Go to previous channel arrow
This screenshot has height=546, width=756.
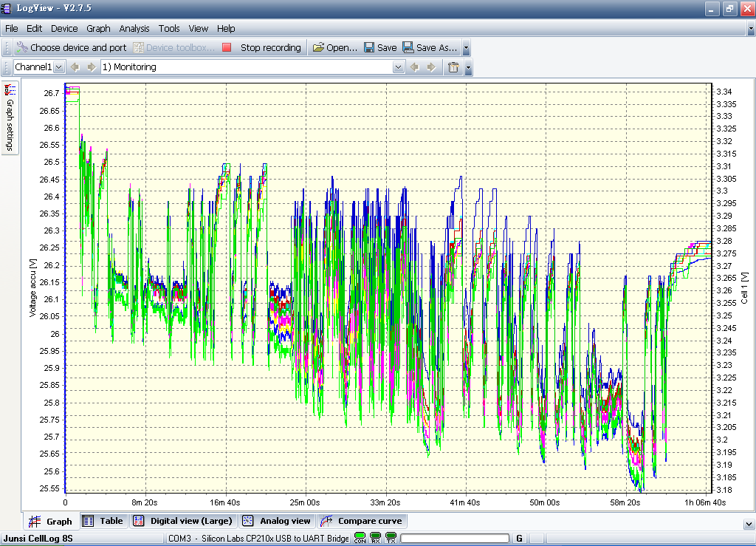75,67
